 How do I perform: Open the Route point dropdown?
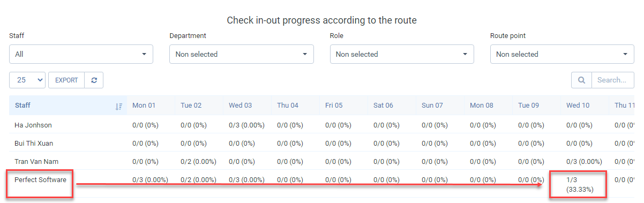pos(562,54)
